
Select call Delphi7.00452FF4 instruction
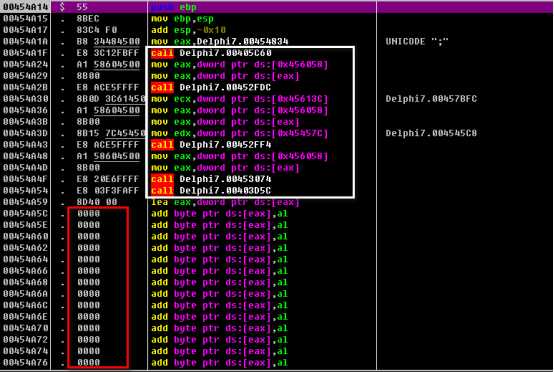[x=211, y=144]
